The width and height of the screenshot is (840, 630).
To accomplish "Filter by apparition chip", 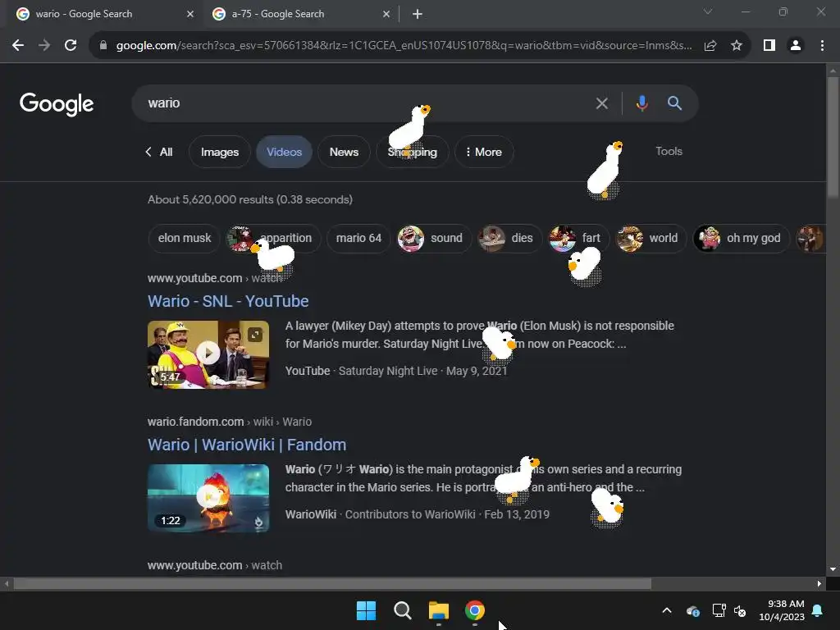I will coord(272,238).
